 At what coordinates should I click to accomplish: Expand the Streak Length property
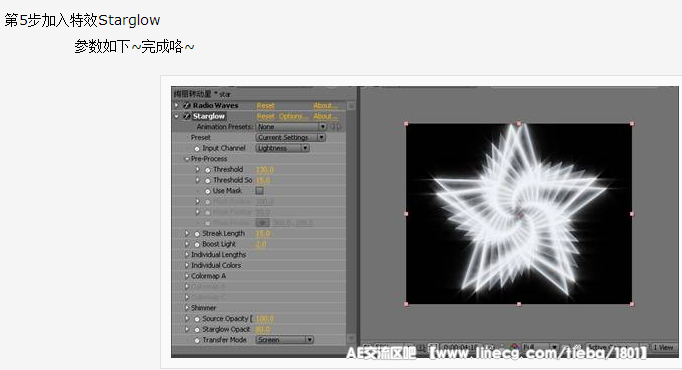[x=187, y=233]
